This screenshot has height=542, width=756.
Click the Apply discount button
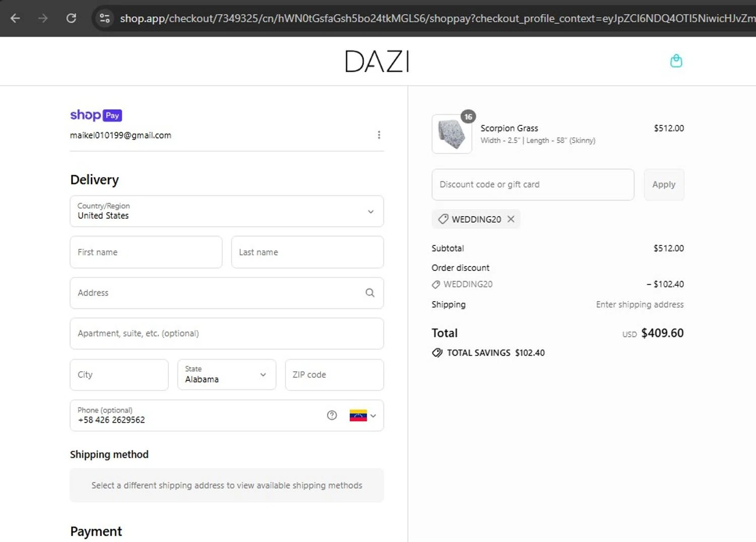coord(664,184)
